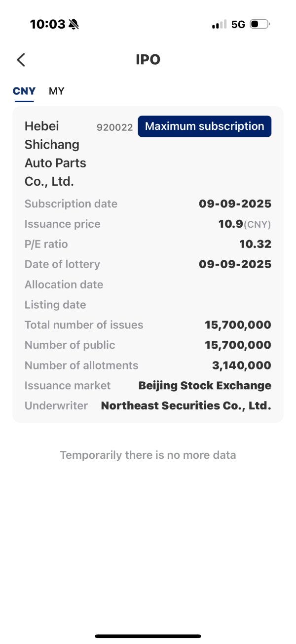Tap the back arrow icon
The height and width of the screenshot is (644, 296).
[x=21, y=60]
